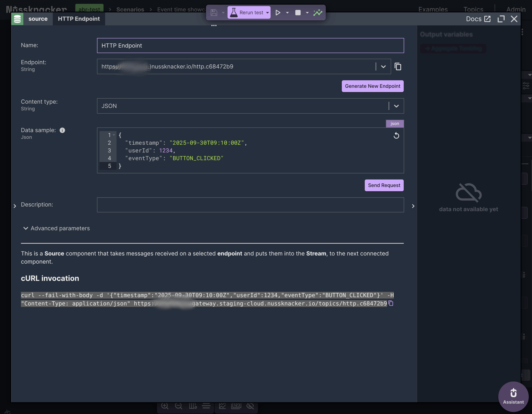This screenshot has height=414, width=532.
Task: Click the Send Request button
Action: (384, 185)
